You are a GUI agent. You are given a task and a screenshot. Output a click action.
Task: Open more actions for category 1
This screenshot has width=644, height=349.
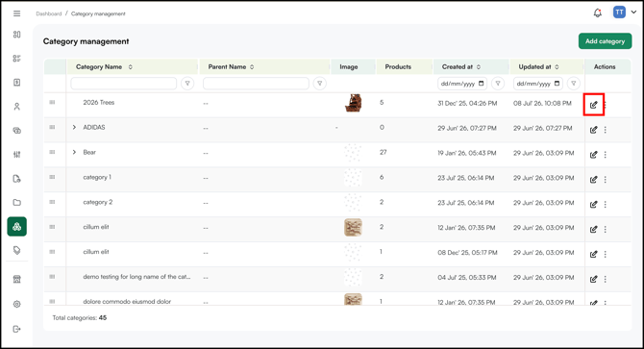605,180
